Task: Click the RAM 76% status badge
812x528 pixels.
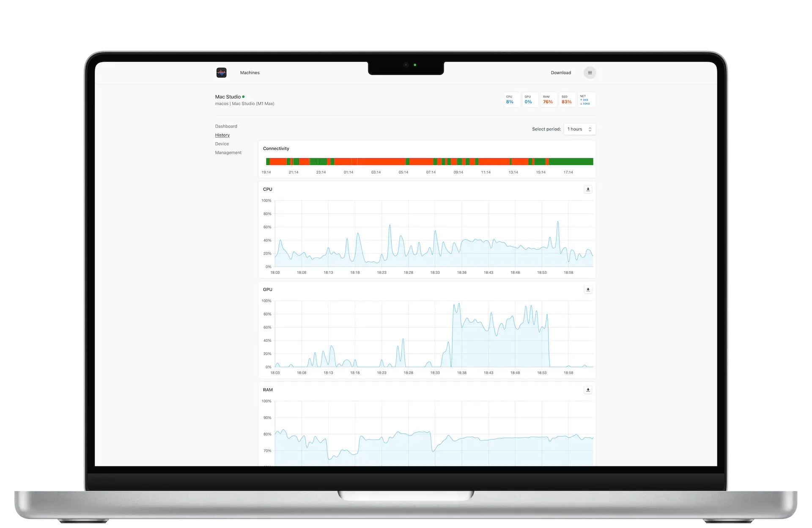Action: [x=548, y=100]
